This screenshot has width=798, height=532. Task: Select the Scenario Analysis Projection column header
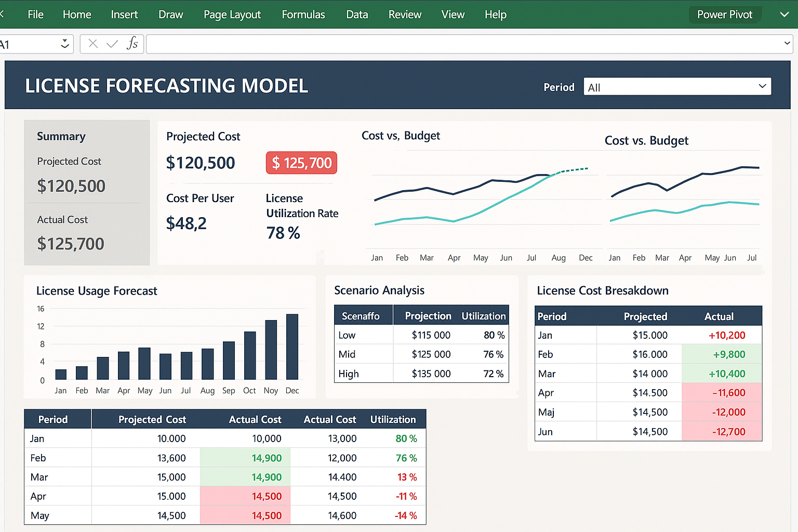pos(428,316)
